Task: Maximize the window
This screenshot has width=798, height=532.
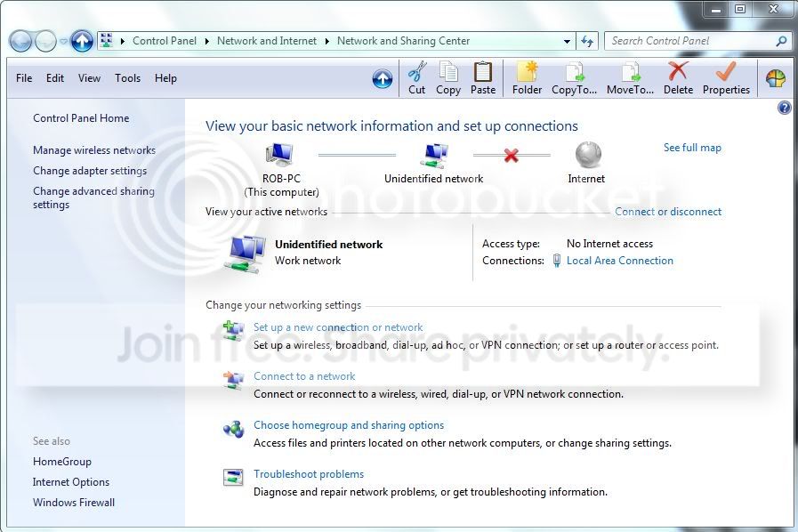Action: click(x=740, y=9)
